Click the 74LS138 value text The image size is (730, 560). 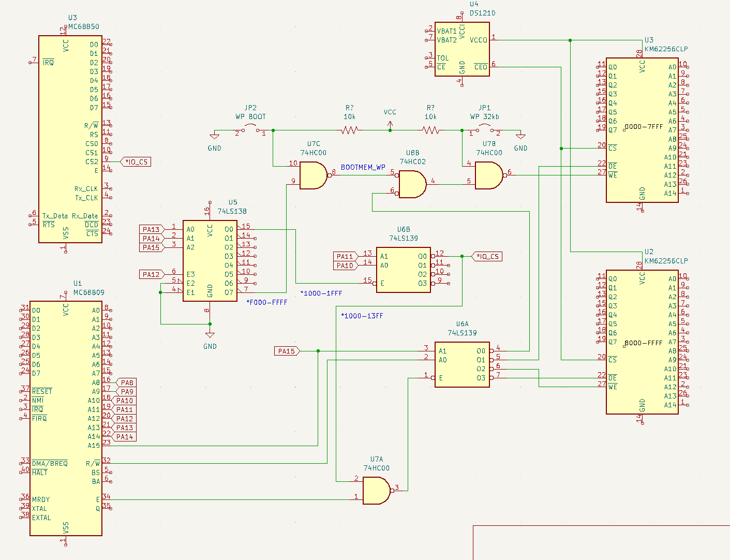pyautogui.click(x=232, y=211)
